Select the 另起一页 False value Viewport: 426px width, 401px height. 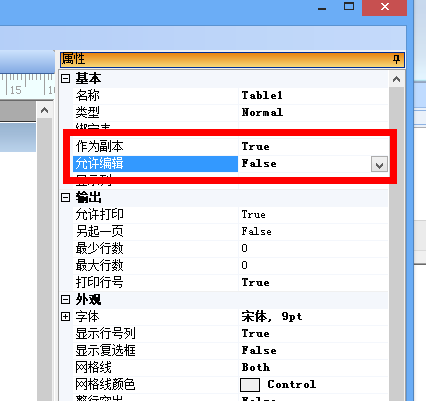[x=256, y=231]
